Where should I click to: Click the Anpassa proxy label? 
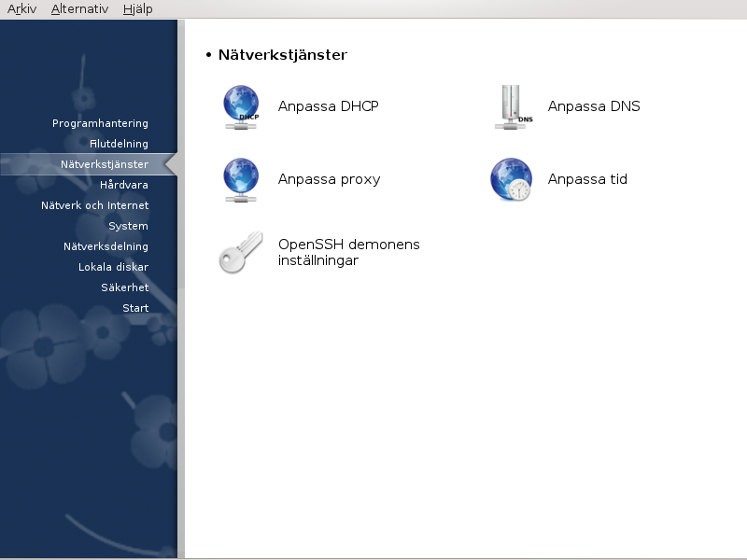(330, 179)
